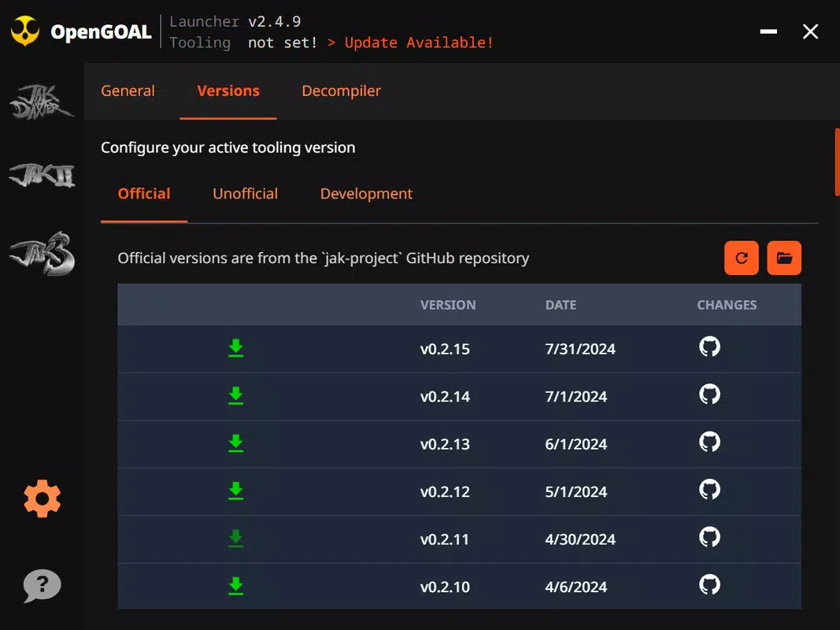The height and width of the screenshot is (630, 840).
Task: Click the vertical scrollbar thumb
Action: [837, 162]
